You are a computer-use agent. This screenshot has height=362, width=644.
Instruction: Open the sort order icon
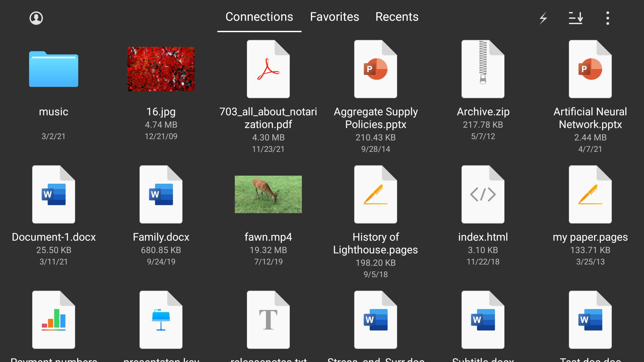pyautogui.click(x=576, y=18)
